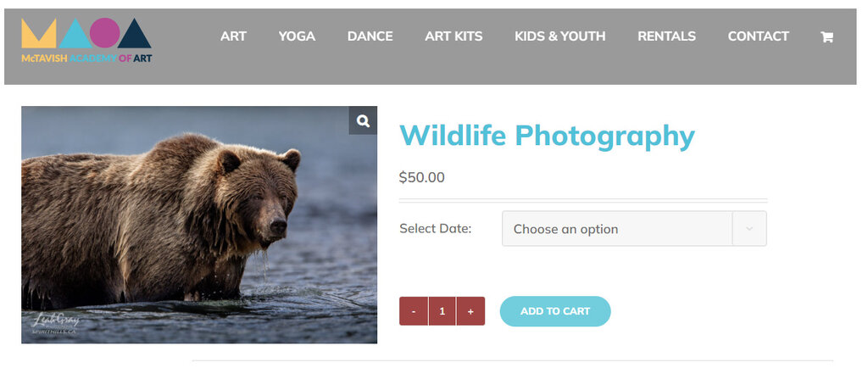Click the Select Date label
Screen dimensions: 868x368
pyautogui.click(x=435, y=229)
